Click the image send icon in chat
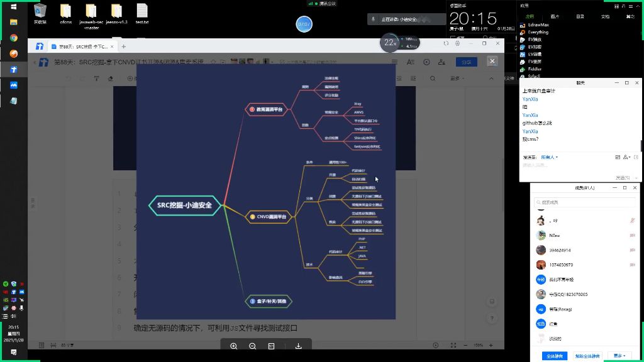The image size is (644, 362). (618, 157)
